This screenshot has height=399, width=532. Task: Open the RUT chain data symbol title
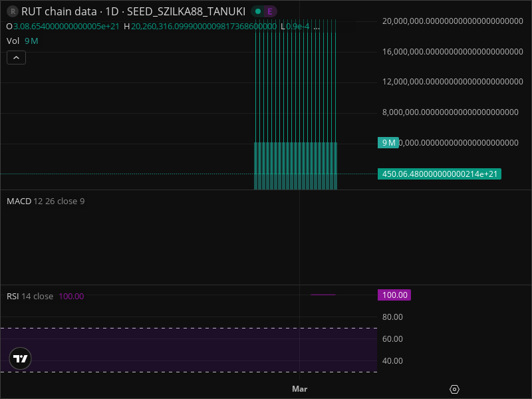[133, 11]
